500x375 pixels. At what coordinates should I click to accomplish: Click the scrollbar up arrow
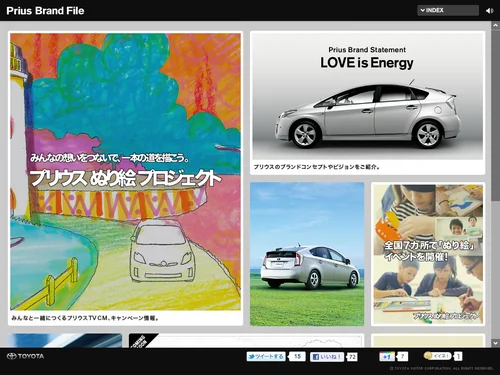[495, 25]
